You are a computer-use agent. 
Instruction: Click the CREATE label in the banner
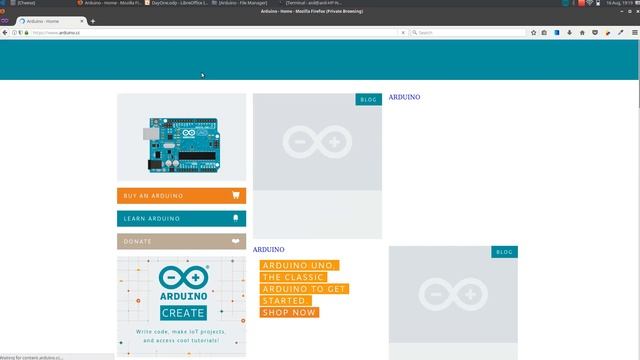pos(183,313)
